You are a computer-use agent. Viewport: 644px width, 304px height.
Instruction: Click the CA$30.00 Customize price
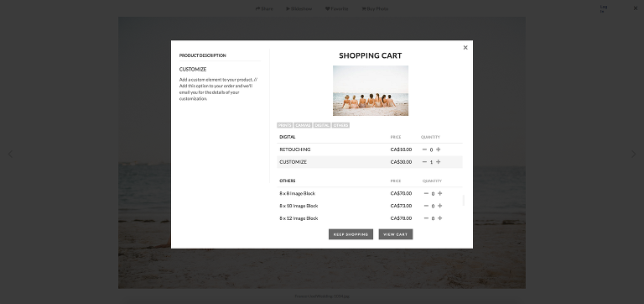click(x=401, y=162)
